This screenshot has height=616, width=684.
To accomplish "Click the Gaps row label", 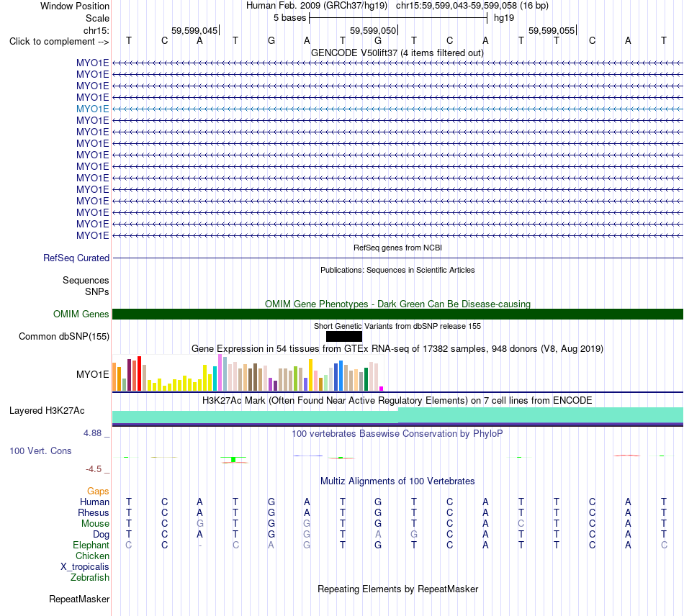I will (x=98, y=492).
